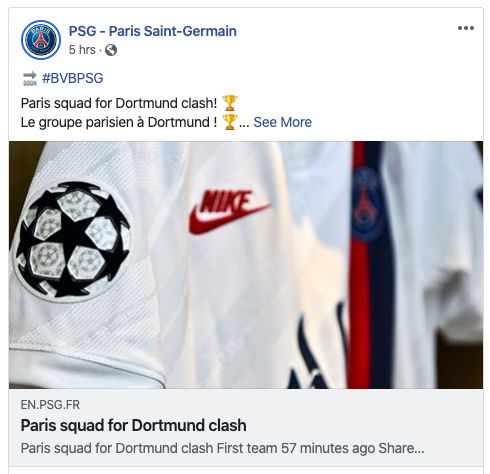Click the public globe privacy icon
Image resolution: width=490 pixels, height=474 pixels.
111,50
